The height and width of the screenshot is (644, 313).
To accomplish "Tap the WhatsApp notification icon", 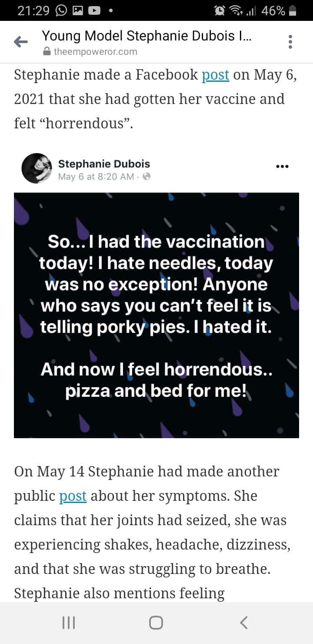I will click(x=61, y=11).
